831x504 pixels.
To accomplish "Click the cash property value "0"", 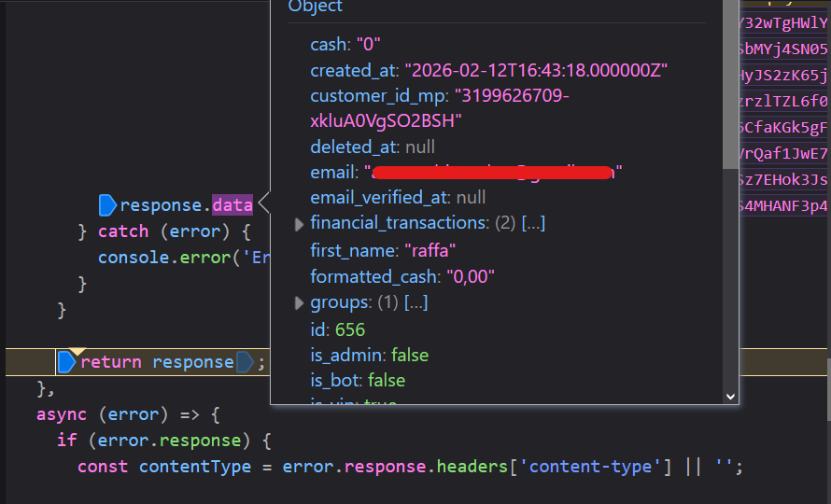I will click(x=368, y=45).
